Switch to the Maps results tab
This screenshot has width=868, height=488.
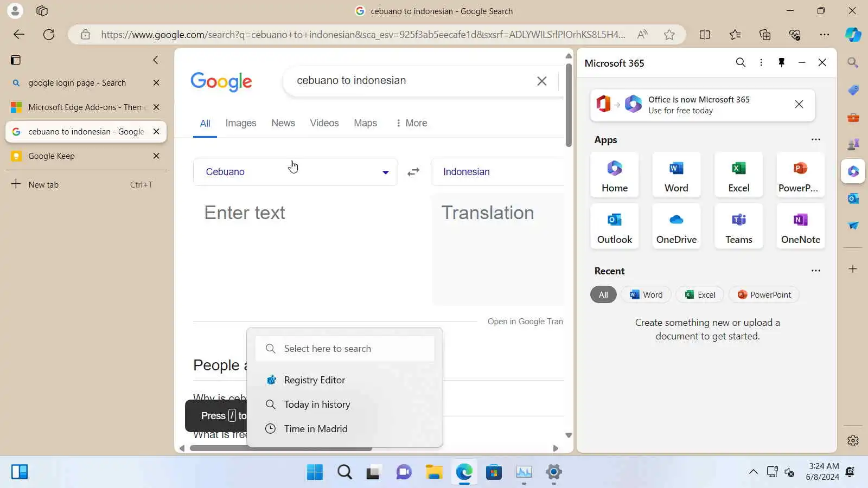pos(365,123)
